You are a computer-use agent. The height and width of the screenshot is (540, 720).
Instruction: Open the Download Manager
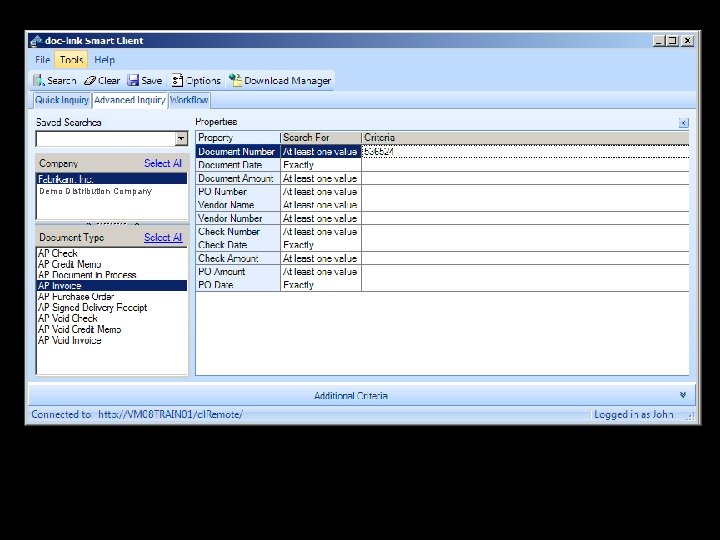click(x=280, y=81)
